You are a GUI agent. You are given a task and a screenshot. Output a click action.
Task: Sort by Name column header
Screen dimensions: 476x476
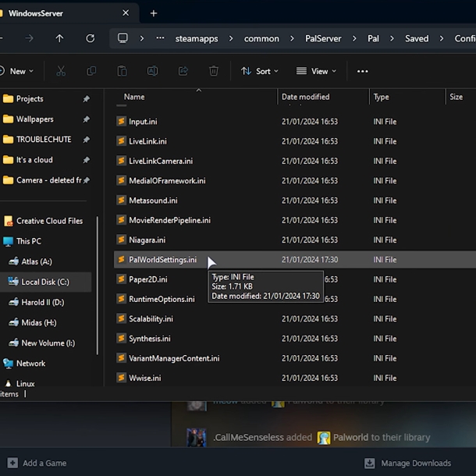134,97
